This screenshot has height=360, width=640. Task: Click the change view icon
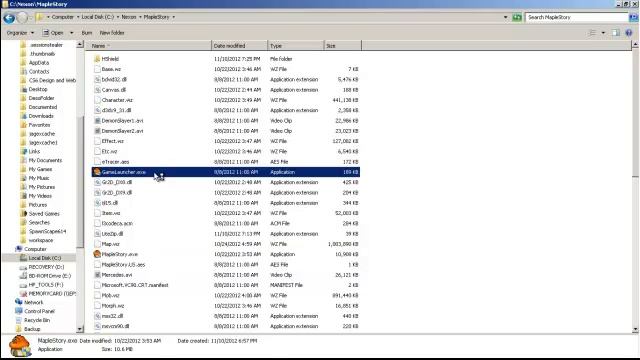(x=592, y=33)
